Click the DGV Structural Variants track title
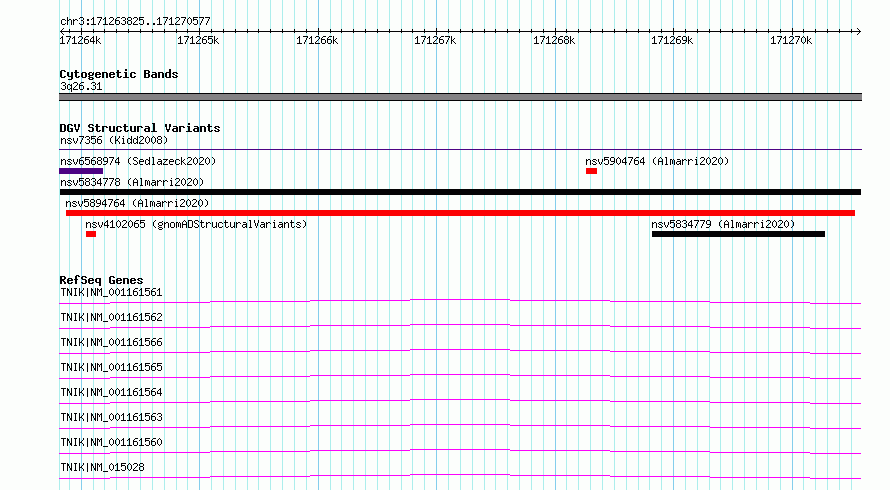The image size is (890, 490). click(x=140, y=128)
